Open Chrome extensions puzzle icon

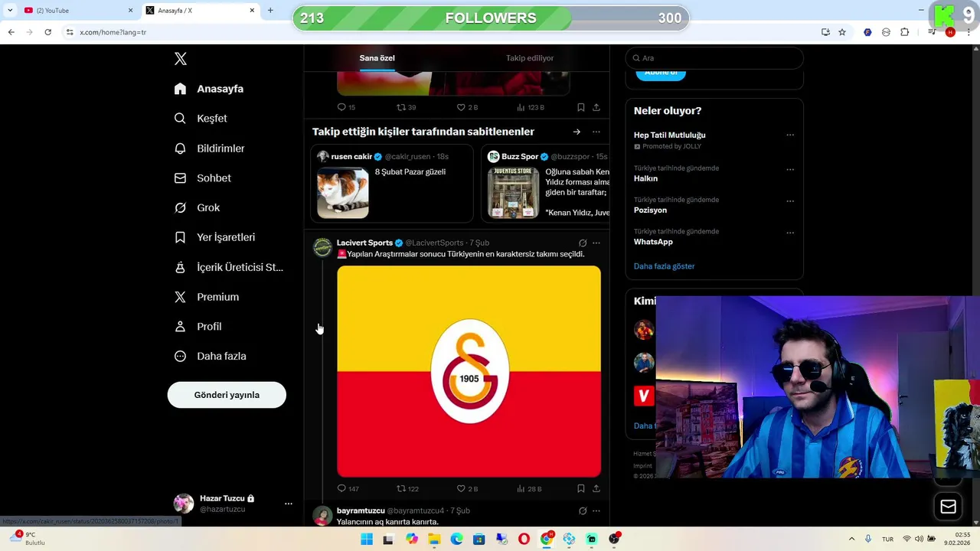click(x=905, y=32)
